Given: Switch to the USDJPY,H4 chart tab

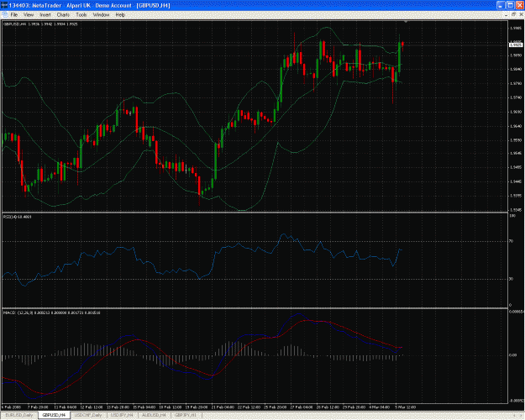Looking at the screenshot, I should click(122, 415).
